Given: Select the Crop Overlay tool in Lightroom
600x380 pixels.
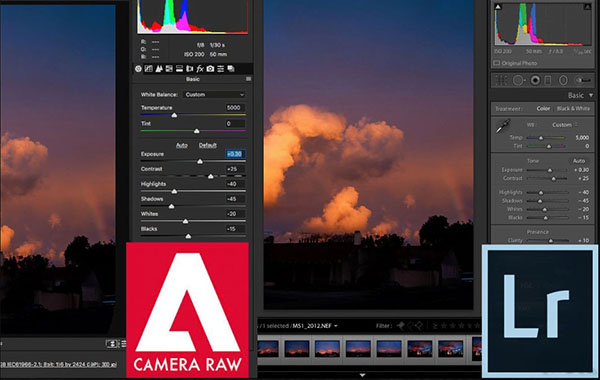Looking at the screenshot, I should (x=501, y=80).
